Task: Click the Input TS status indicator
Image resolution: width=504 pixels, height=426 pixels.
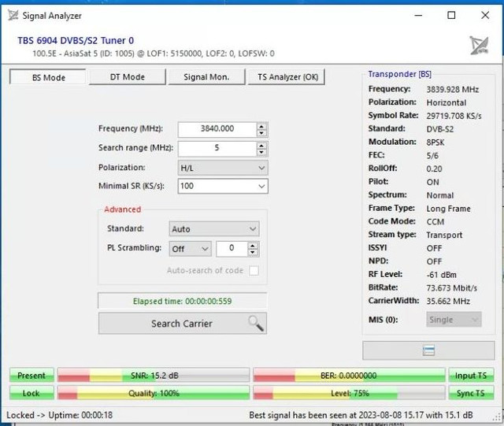Action: tap(471, 376)
